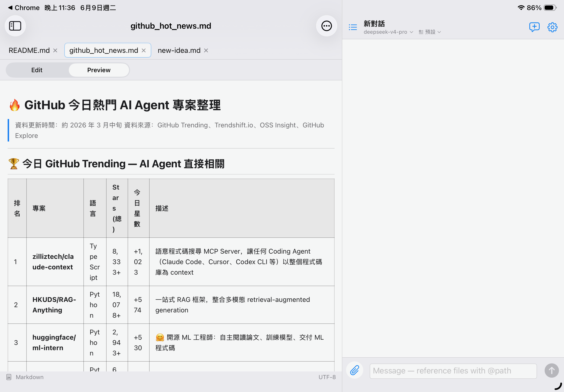Send message with up arrow button
This screenshot has width=564, height=392.
[x=552, y=370]
